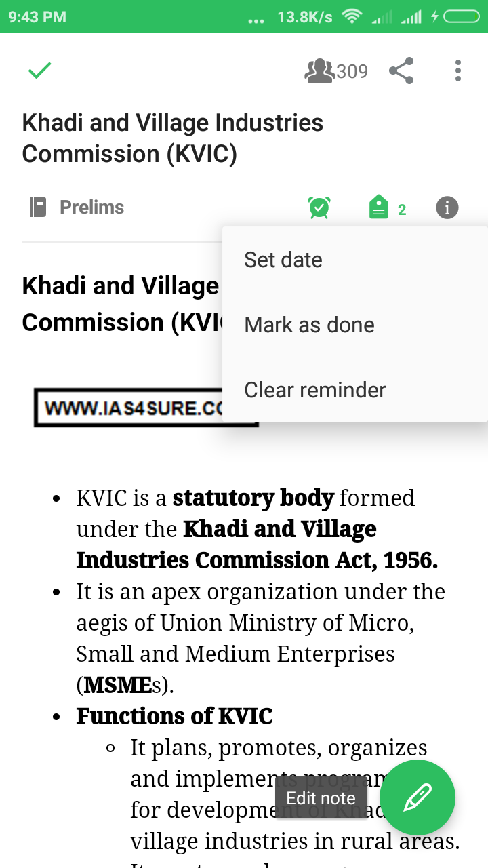488x868 pixels.
Task: Tap the notebook icon beside Prelims
Action: [x=38, y=207]
